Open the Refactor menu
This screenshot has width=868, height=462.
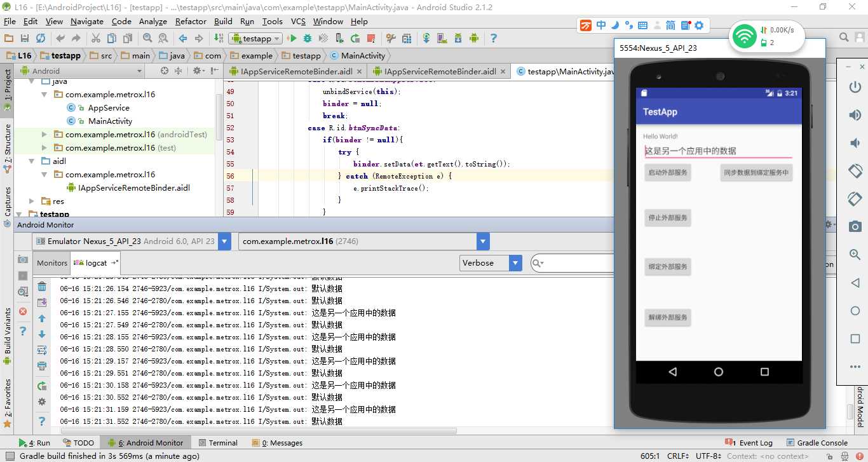coord(191,21)
